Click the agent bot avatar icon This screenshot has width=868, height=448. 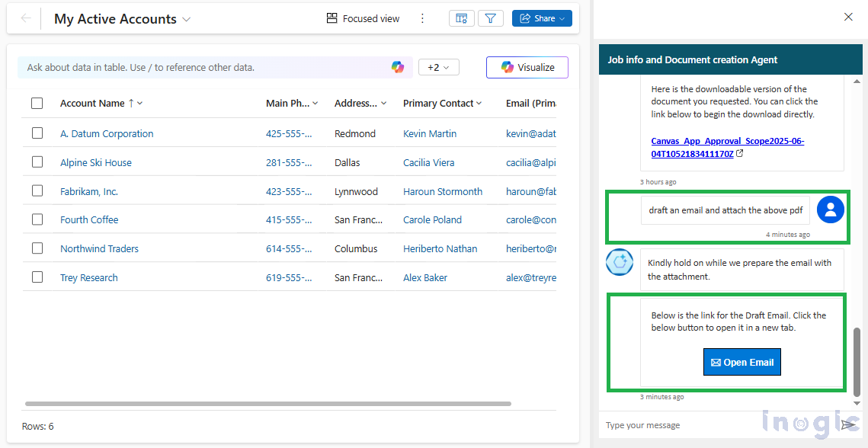coord(620,262)
